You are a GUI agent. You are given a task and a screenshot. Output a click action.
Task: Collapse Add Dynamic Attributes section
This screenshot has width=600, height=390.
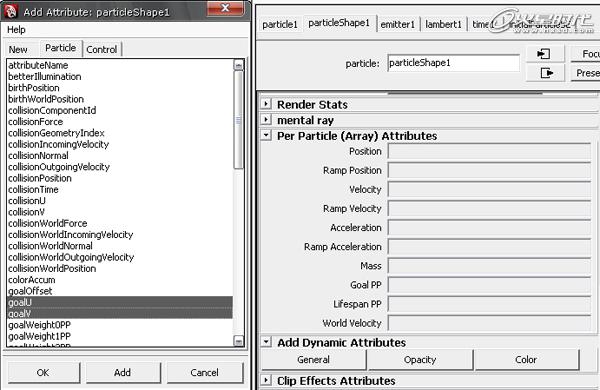pos(266,342)
